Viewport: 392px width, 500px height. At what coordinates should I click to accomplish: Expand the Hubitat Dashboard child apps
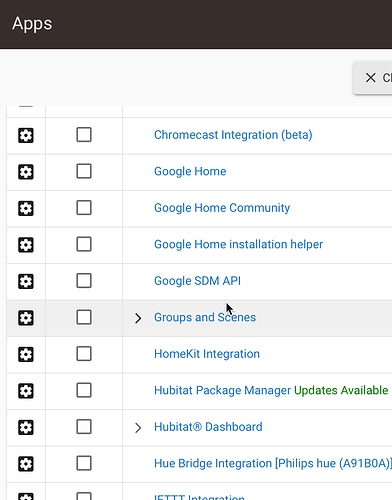pyautogui.click(x=138, y=428)
